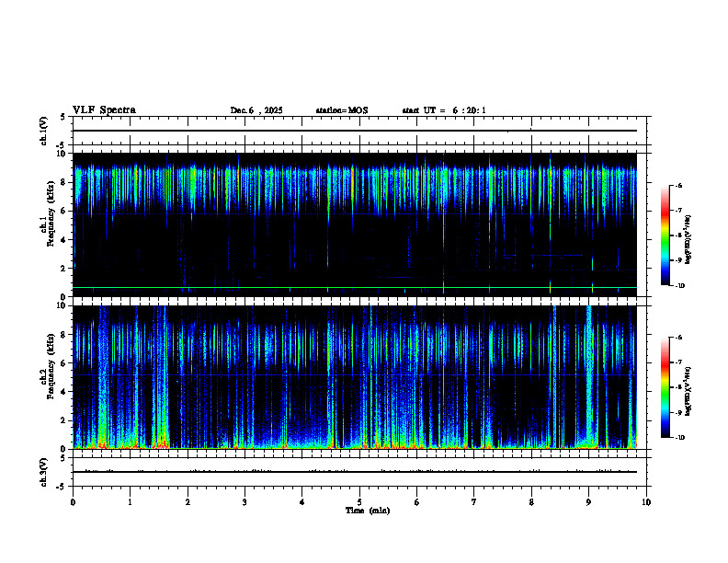Click Time axis tick label "10"
Viewport: 728px width, 563px height.
[x=646, y=502]
